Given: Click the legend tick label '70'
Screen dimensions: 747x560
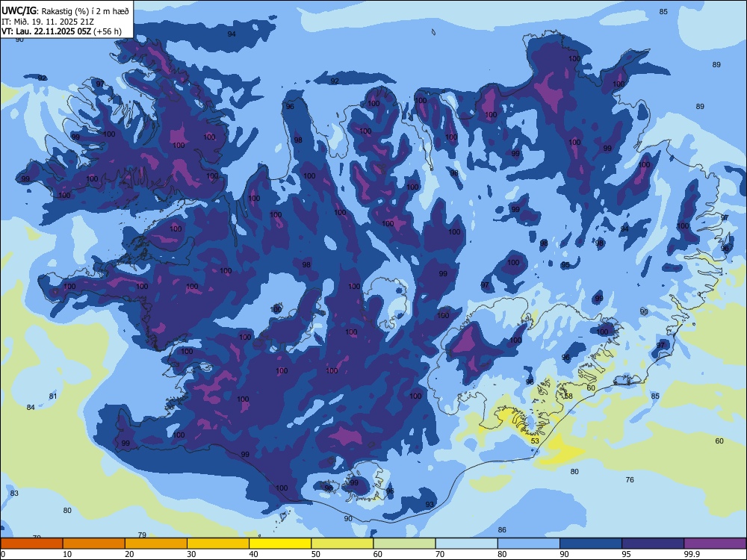Looking at the screenshot, I should pos(440,554).
